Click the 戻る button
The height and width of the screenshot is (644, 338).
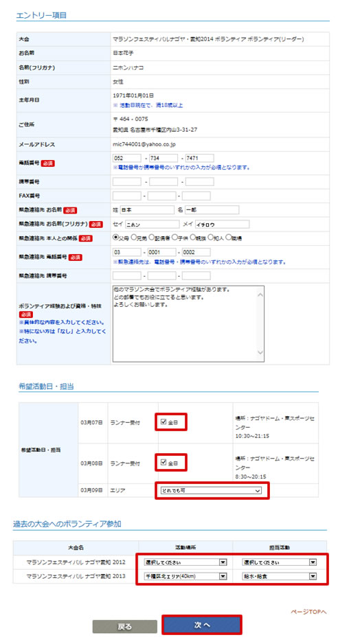click(x=125, y=627)
